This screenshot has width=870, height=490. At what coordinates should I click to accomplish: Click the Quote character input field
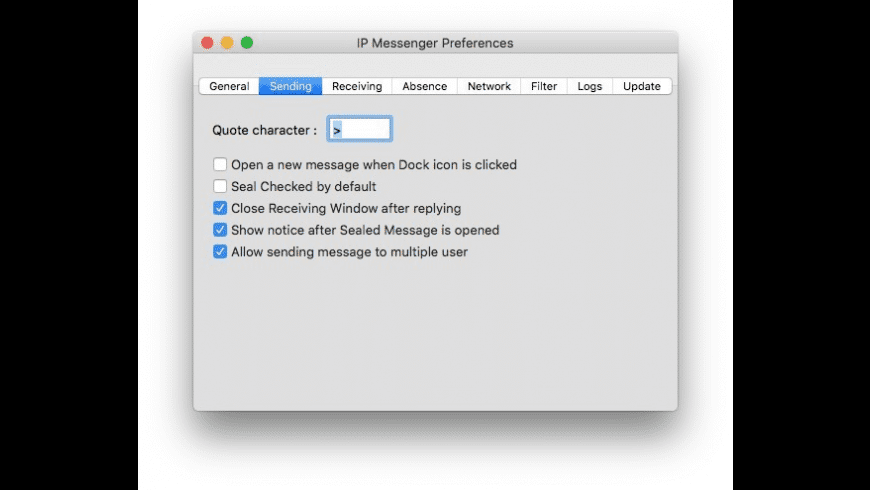pyautogui.click(x=360, y=129)
